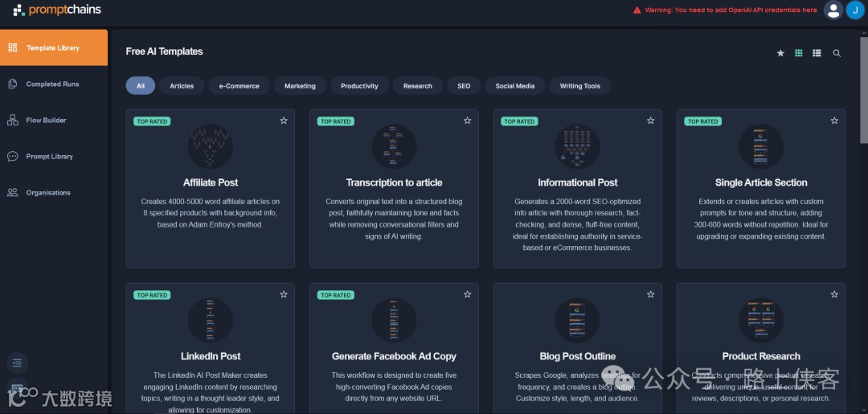Star the Product Research template
Viewport: 868px width, 414px height.
coord(834,294)
